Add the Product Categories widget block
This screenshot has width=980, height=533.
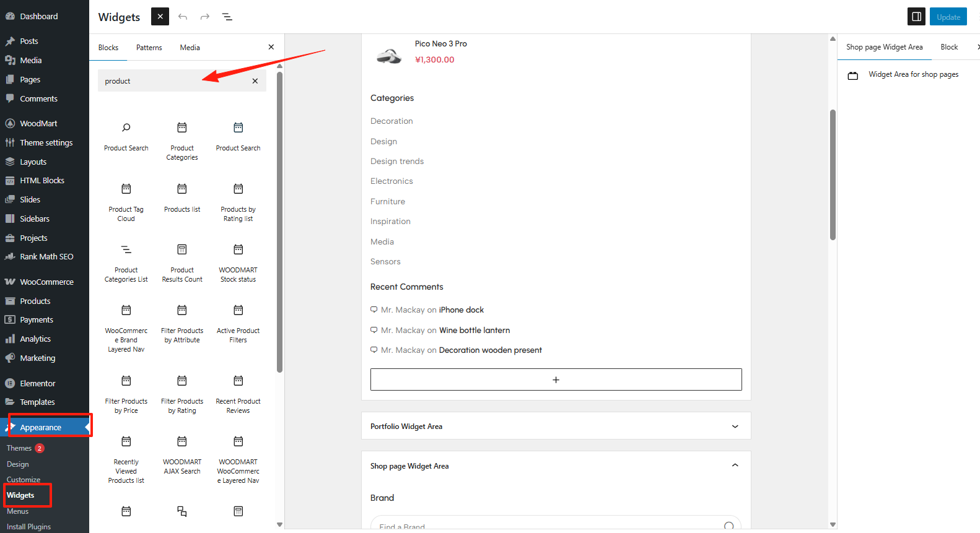coord(182,141)
